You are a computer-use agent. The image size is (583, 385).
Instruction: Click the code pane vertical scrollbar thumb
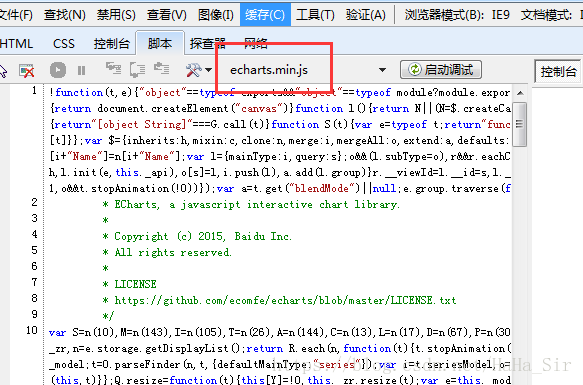[x=519, y=124]
